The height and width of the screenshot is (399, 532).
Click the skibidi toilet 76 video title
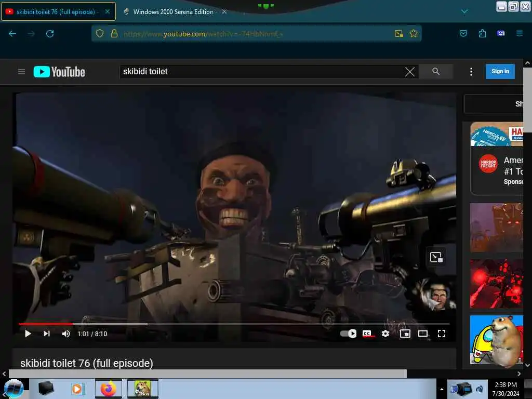[87, 363]
